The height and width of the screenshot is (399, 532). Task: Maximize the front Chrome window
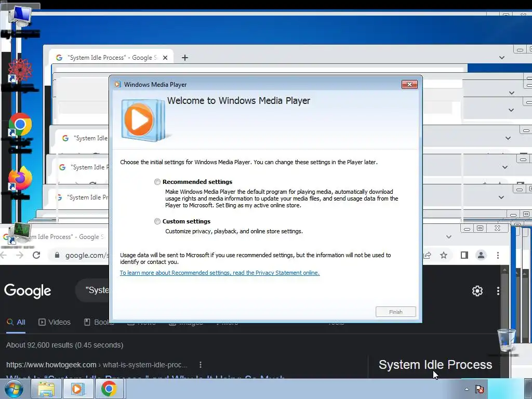click(480, 229)
